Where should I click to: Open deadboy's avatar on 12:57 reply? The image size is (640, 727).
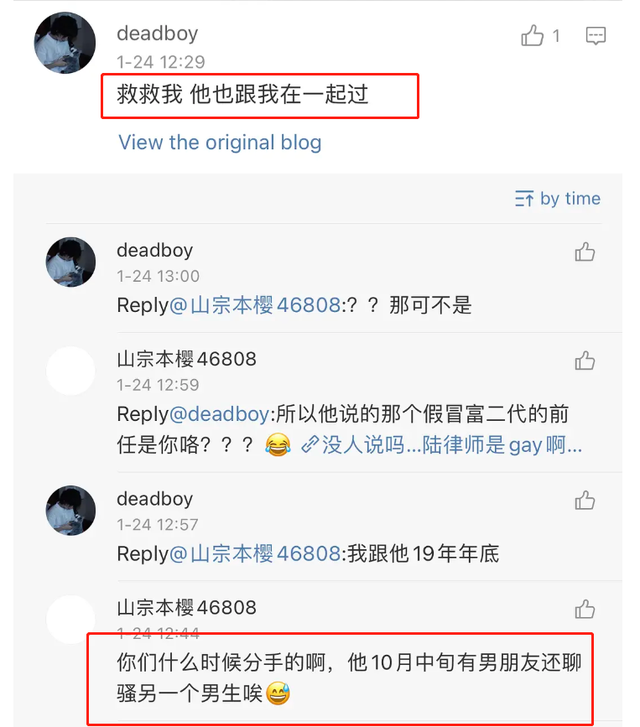coord(70,510)
